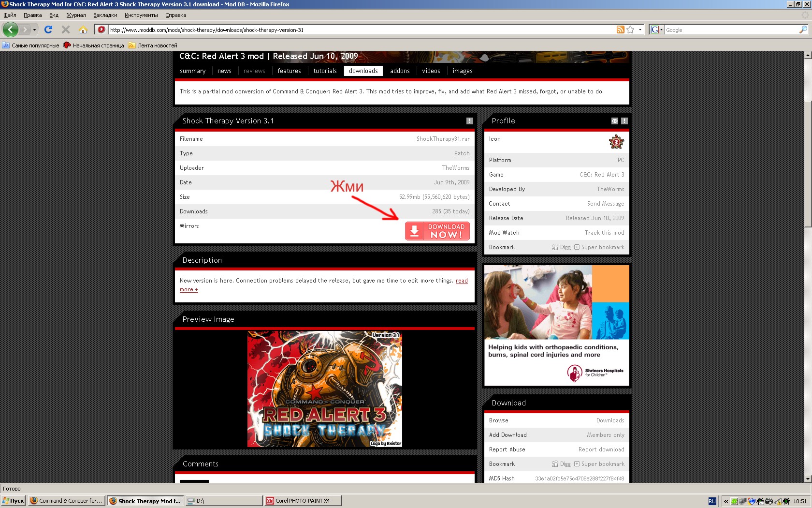Click the exclamation icon in Profile header
This screenshot has height=508, width=812.
(x=624, y=121)
